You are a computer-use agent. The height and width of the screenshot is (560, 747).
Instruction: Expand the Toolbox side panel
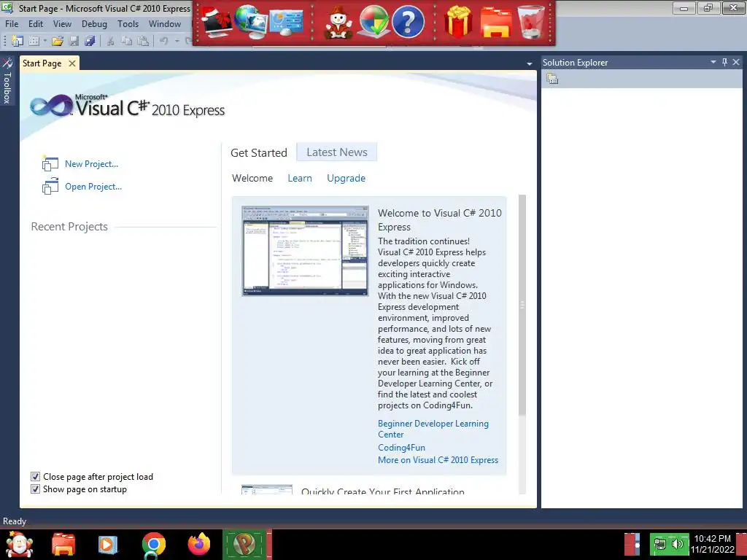click(x=7, y=80)
